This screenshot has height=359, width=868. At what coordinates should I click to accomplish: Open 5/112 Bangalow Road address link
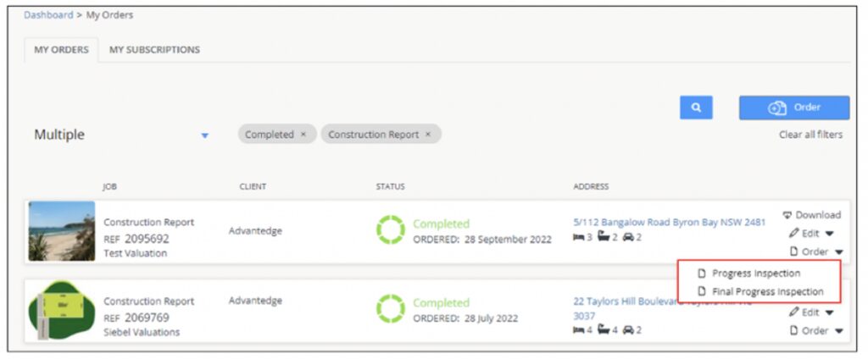point(669,222)
